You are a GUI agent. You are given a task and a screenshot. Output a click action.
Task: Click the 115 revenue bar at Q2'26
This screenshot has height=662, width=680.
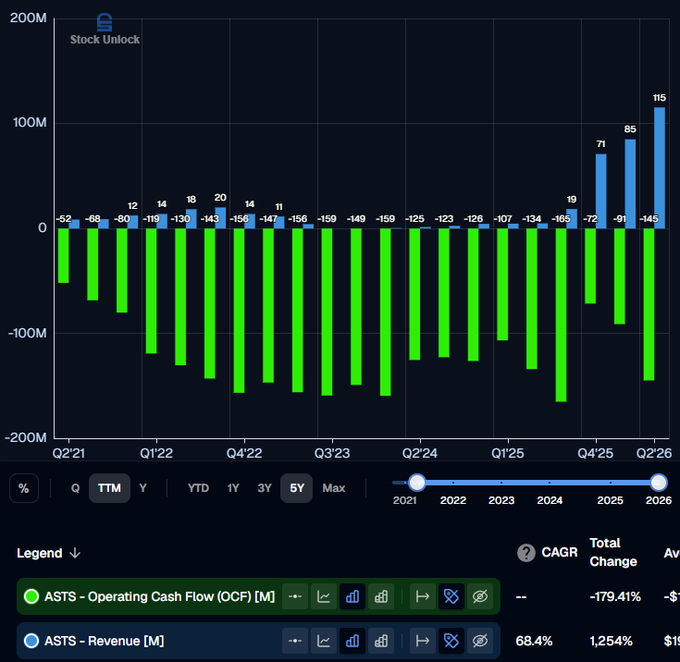pos(659,168)
